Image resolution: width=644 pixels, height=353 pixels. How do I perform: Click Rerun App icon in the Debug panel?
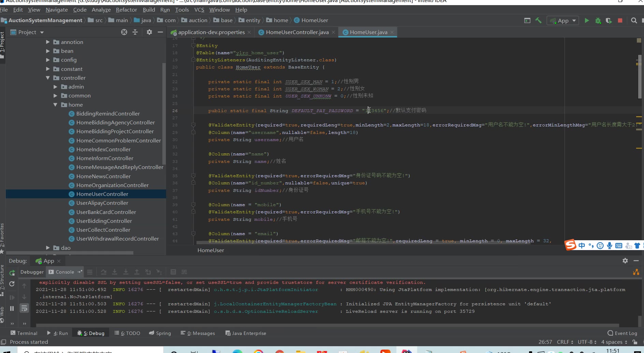click(x=12, y=273)
